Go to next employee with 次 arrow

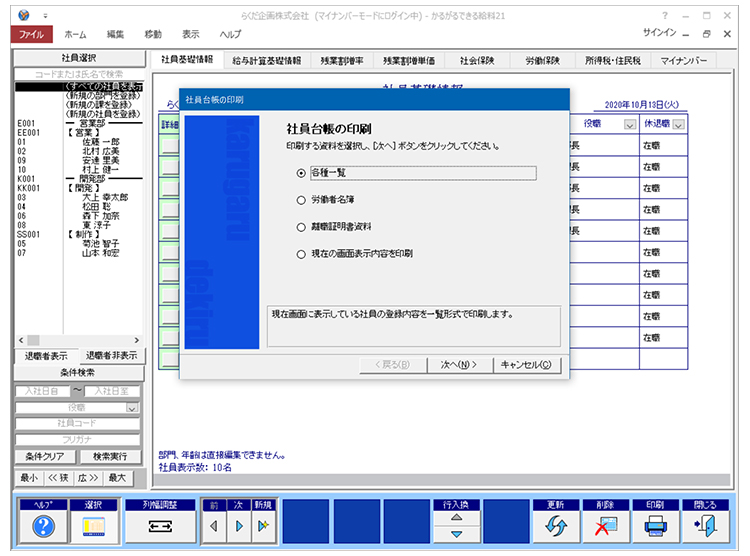pos(239,526)
